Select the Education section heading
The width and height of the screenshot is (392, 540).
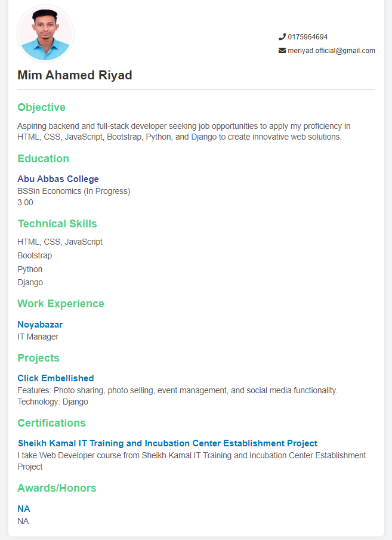click(43, 159)
